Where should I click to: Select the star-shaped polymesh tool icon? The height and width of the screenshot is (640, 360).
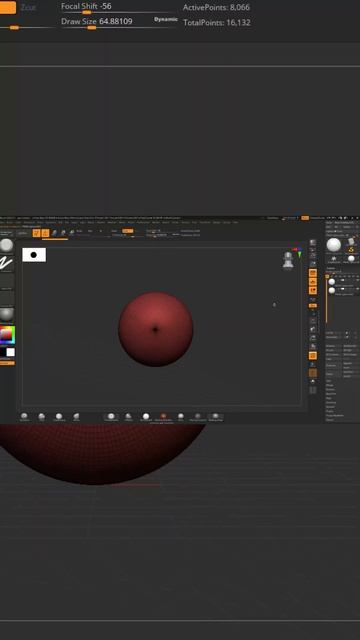pyautogui.click(x=334, y=259)
